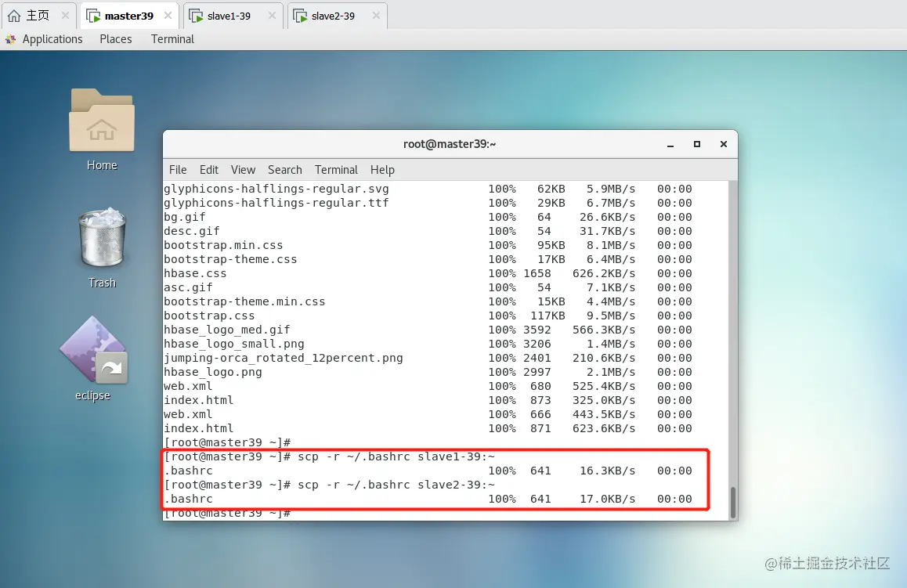Click the scp command to slave1-39
Screen dimensions: 907x588
(396, 456)
